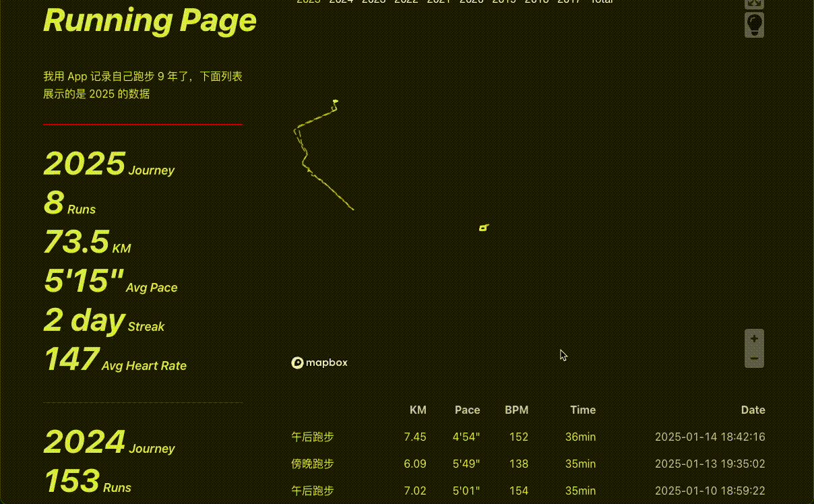Image resolution: width=814 pixels, height=504 pixels.
Task: Sort runs by Date column header
Action: pyautogui.click(x=753, y=410)
